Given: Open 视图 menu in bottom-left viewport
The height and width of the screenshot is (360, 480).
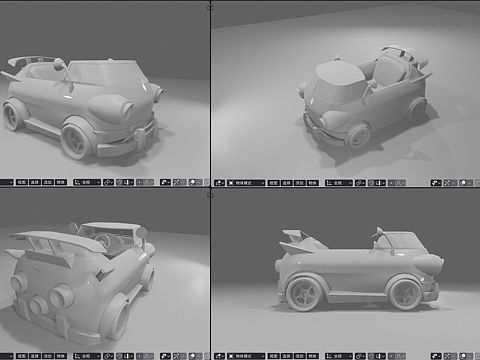Looking at the screenshot, I should point(22,356).
